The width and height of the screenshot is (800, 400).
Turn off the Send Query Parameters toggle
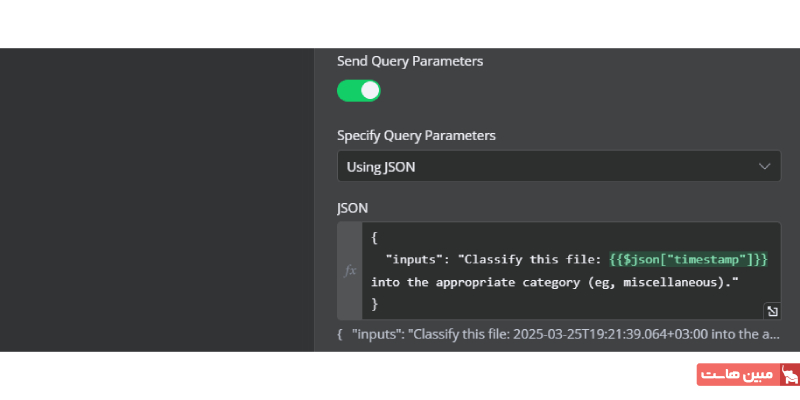(x=359, y=91)
